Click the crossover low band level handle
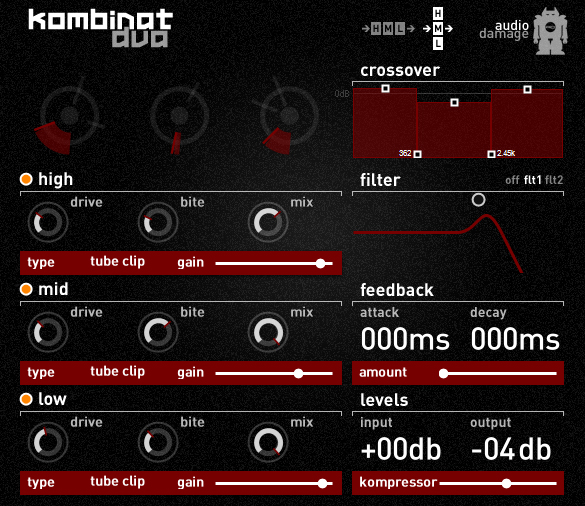Viewport: 585px width, 506px height. [x=385, y=88]
